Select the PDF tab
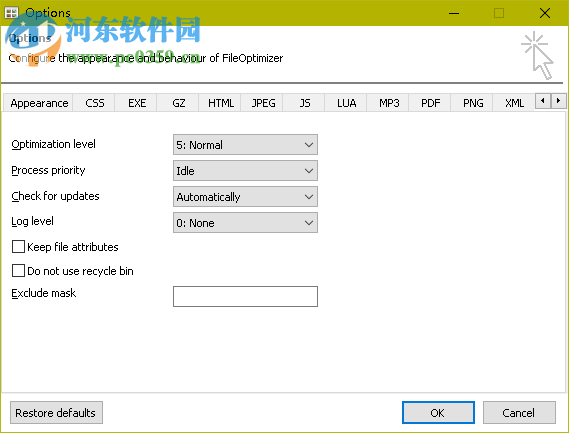Screen dimensions: 569x433 tap(430, 103)
